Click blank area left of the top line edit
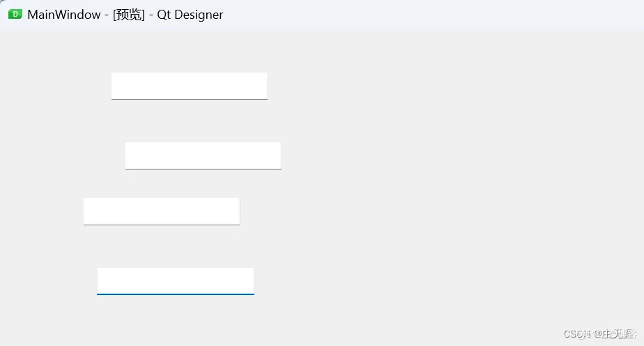 point(56,86)
